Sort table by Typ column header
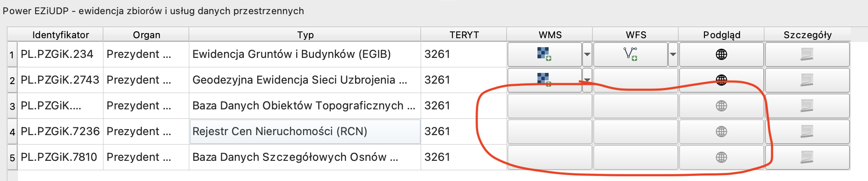868x181 pixels. pyautogui.click(x=305, y=35)
